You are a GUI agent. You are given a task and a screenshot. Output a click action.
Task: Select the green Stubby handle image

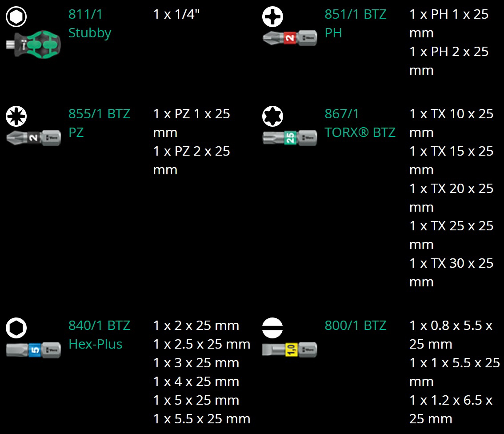point(33,43)
